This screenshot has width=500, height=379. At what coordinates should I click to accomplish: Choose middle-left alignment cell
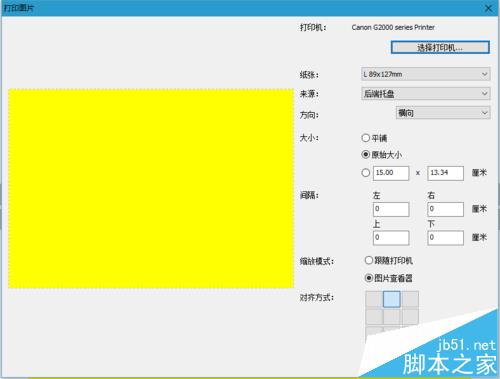374,316
